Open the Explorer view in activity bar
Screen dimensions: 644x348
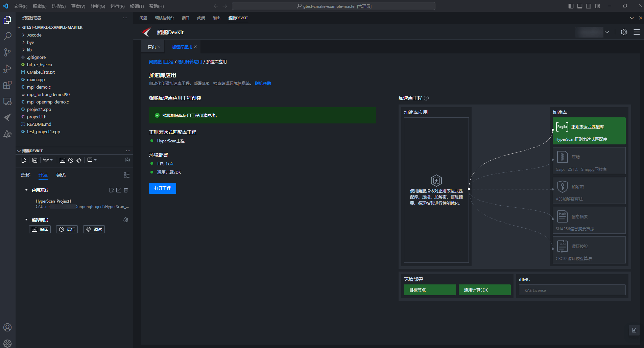[7, 20]
